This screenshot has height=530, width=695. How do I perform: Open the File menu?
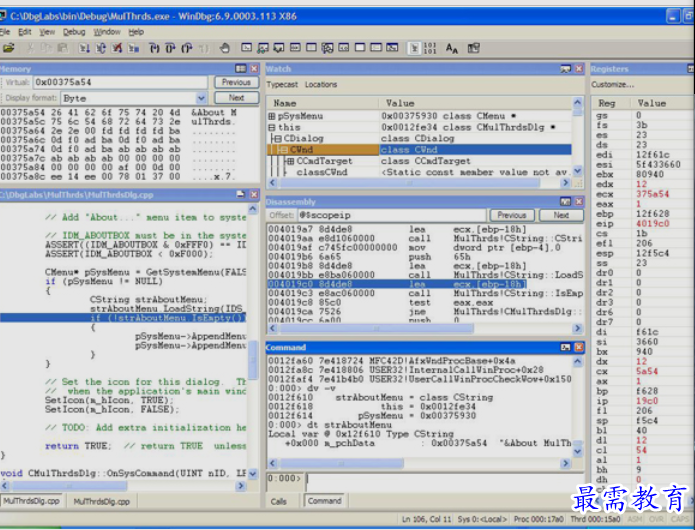coord(5,32)
